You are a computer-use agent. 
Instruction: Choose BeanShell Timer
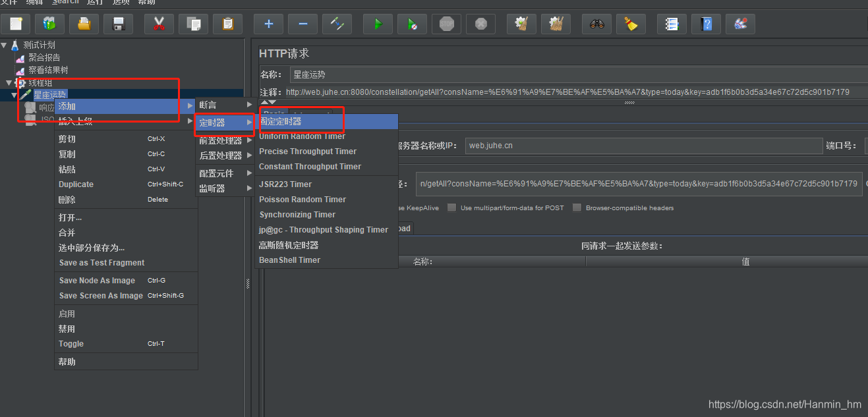pos(327,260)
